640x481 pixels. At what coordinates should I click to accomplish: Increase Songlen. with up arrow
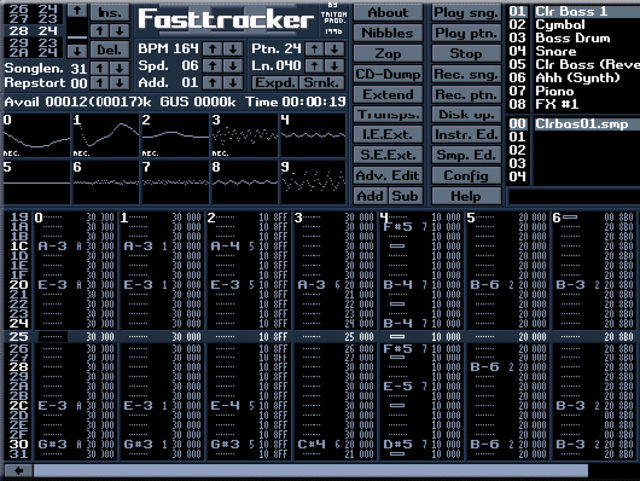pos(100,68)
